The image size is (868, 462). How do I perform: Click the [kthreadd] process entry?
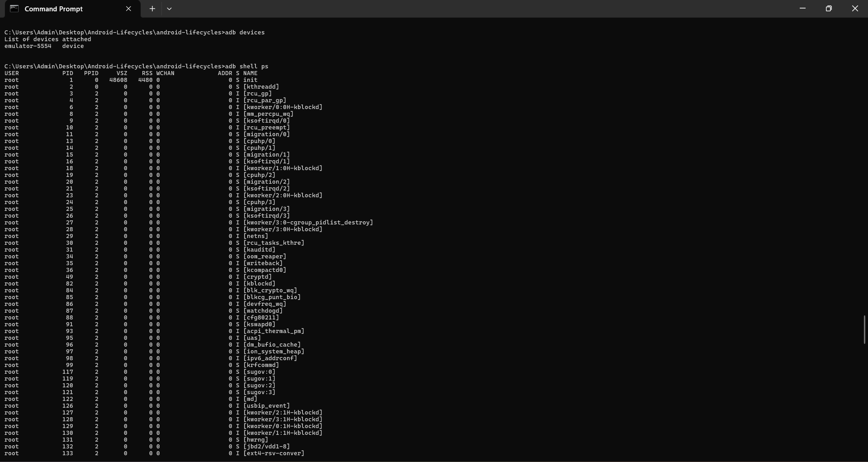point(261,87)
